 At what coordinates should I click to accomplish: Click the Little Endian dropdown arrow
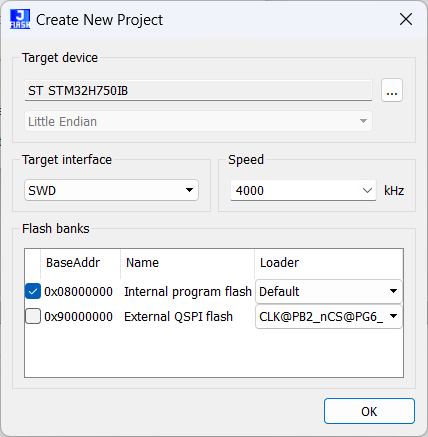coord(363,121)
